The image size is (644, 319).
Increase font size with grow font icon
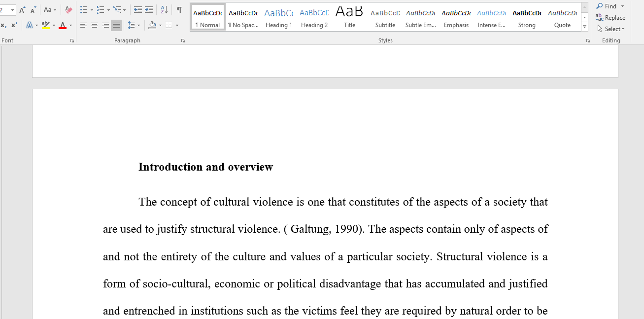[x=23, y=10]
